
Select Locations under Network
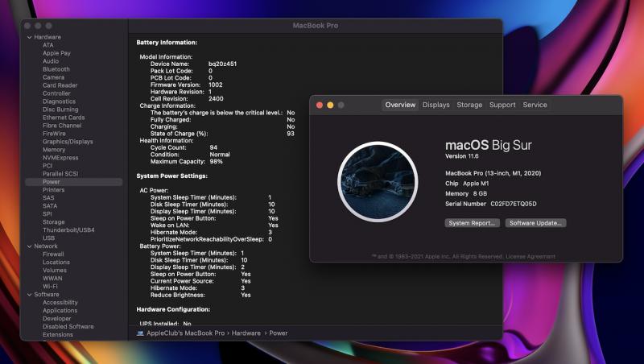56,263
